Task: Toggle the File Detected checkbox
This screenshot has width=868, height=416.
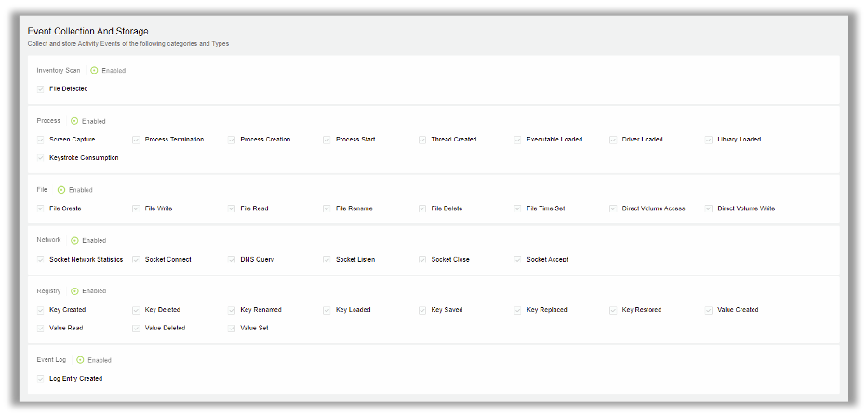Action: pos(41,89)
